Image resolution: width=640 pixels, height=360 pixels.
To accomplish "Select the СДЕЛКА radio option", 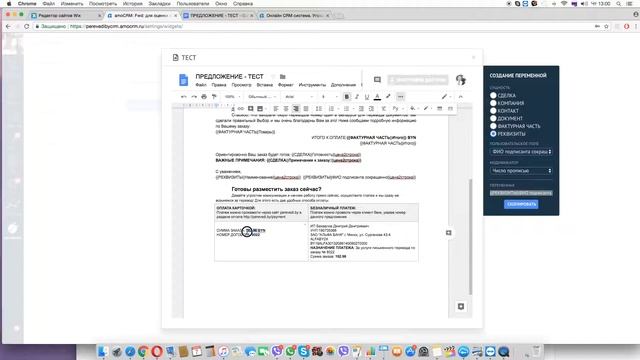I will point(493,95).
